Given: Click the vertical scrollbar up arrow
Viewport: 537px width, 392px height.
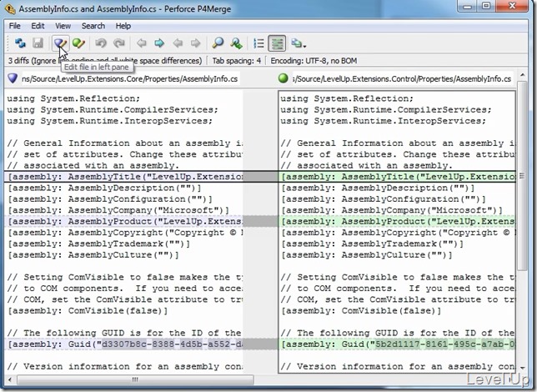Looking at the screenshot, I should click(522, 75).
